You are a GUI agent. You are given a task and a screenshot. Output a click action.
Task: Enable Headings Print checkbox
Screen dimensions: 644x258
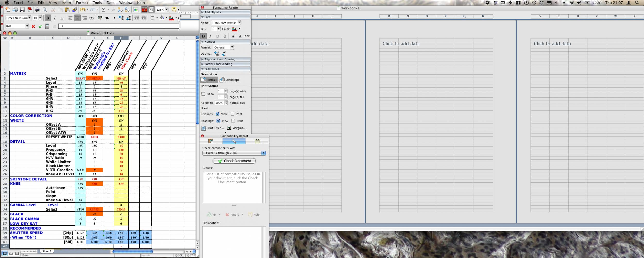pos(233,121)
